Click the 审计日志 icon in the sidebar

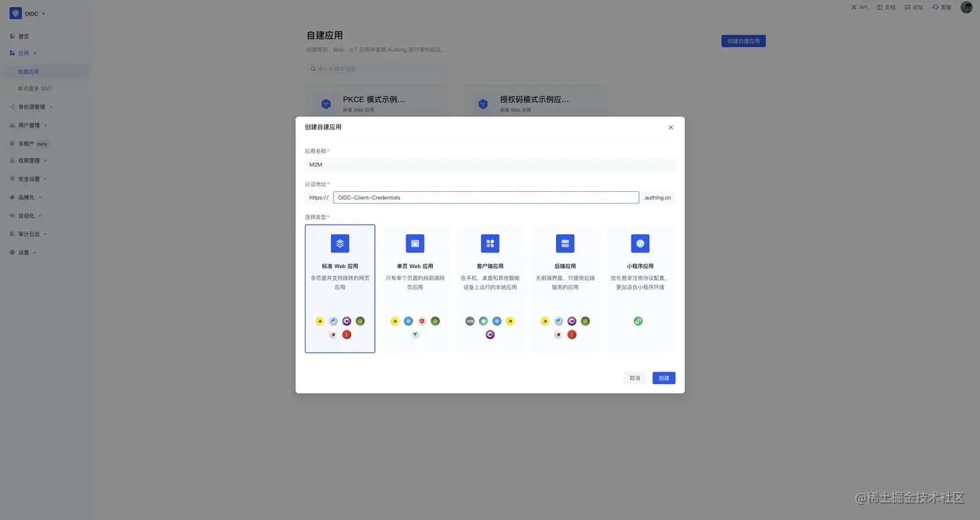click(12, 234)
